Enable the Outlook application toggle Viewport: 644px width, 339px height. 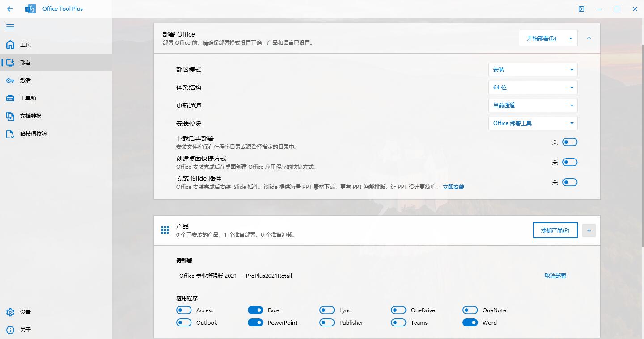tap(184, 322)
